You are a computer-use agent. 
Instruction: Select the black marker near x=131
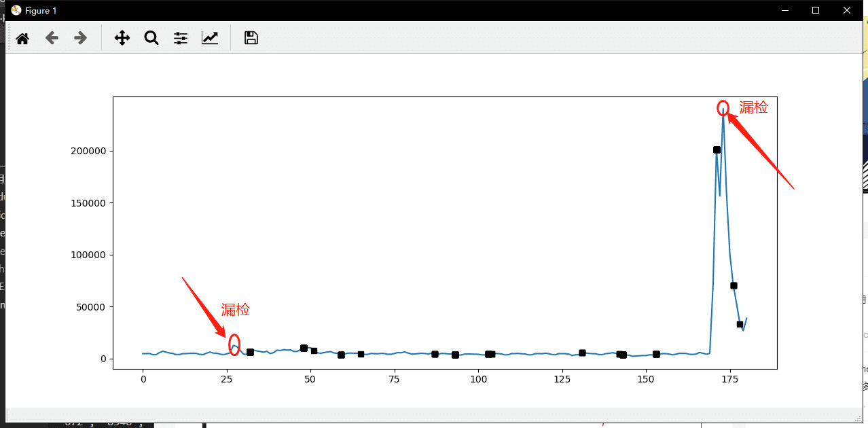point(582,353)
